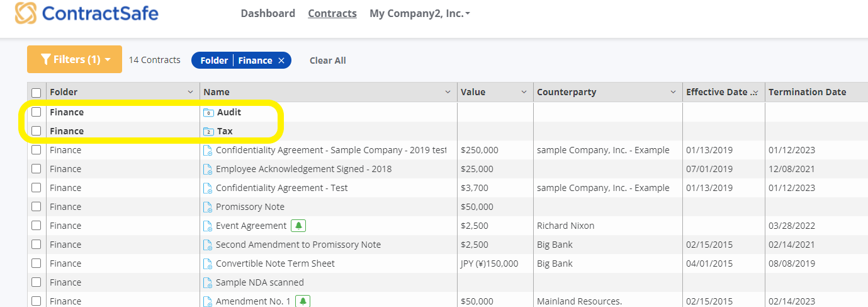
Task: Click the Convertible Note Term Sheet document icon
Action: 208,264
